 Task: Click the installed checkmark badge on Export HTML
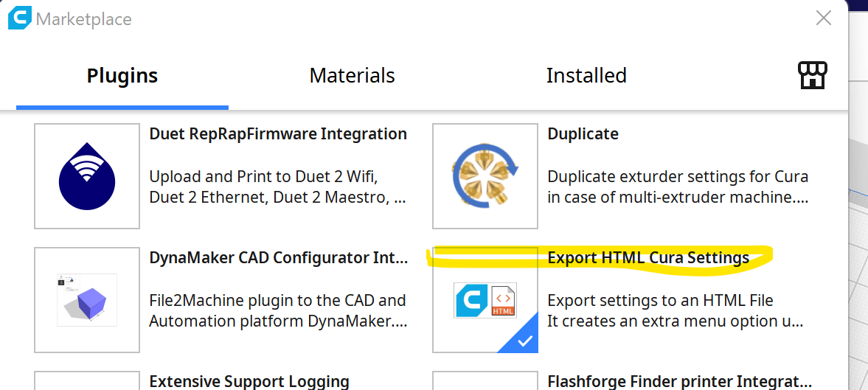click(x=525, y=341)
